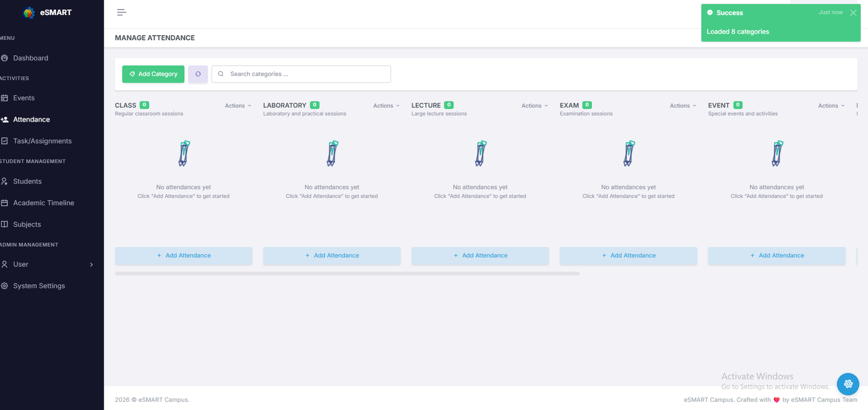Viewport: 868px width, 410px height.
Task: Go to Students in sidebar
Action: 27,181
